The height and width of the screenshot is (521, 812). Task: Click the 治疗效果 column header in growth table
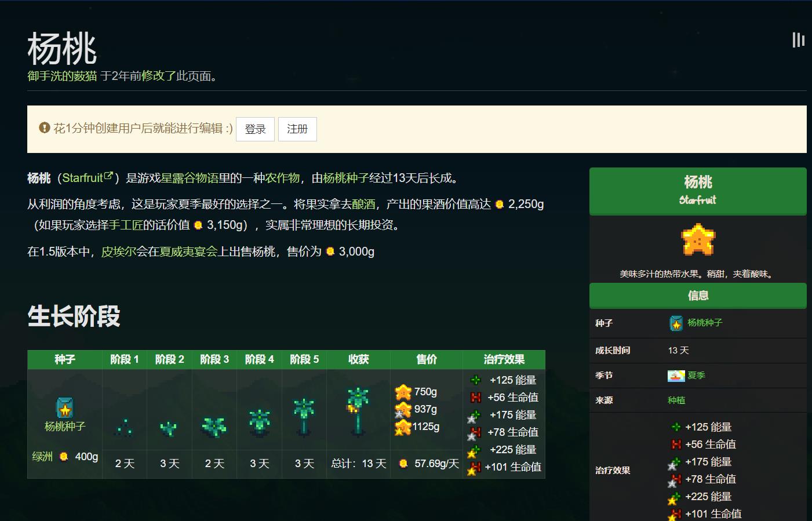click(504, 359)
